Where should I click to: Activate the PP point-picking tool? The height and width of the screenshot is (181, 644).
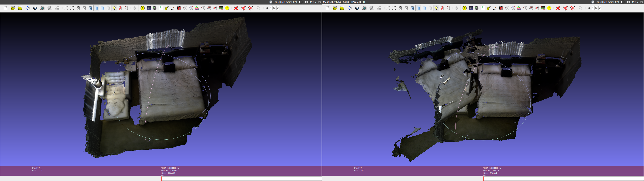(x=178, y=8)
